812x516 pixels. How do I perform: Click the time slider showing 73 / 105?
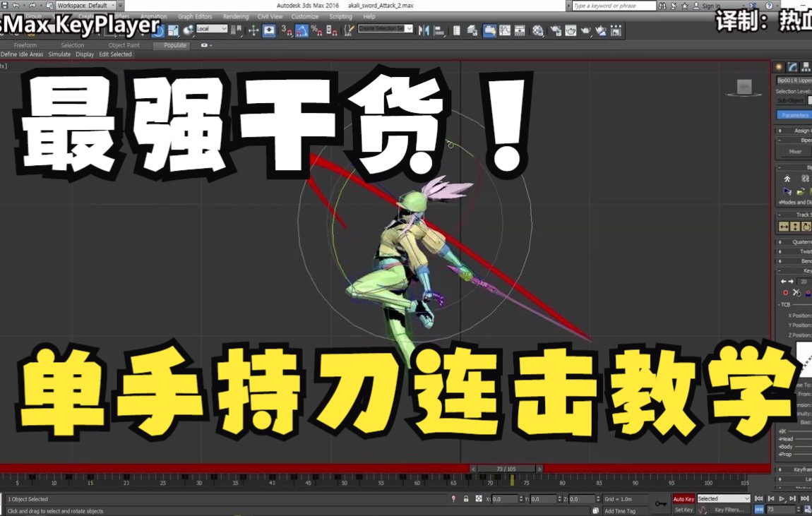506,469
